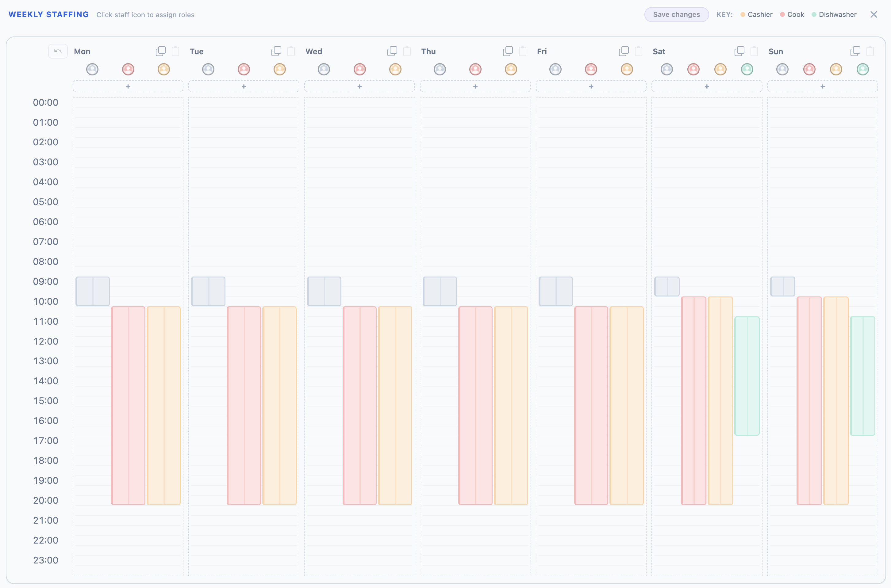Paste into Sunday clipboard icon
Screen dimensions: 891x588
click(x=870, y=51)
